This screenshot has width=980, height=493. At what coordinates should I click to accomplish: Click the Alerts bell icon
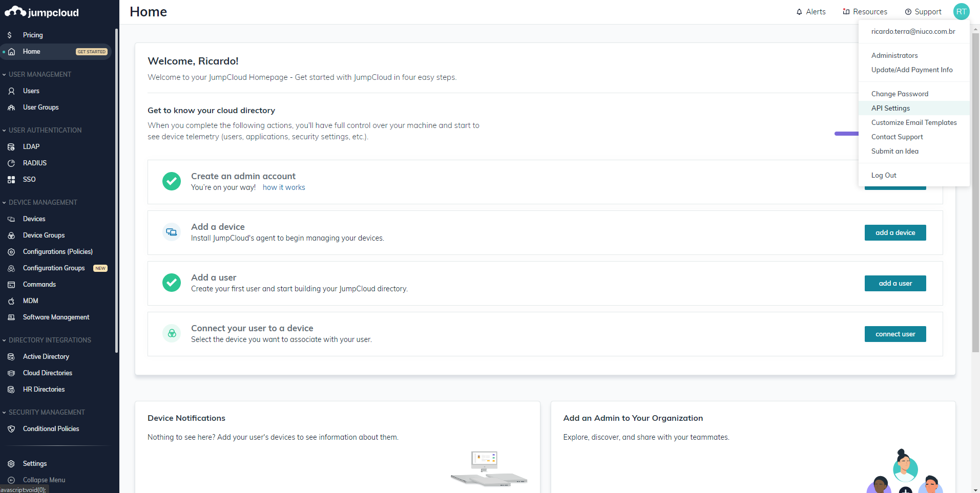(x=799, y=12)
